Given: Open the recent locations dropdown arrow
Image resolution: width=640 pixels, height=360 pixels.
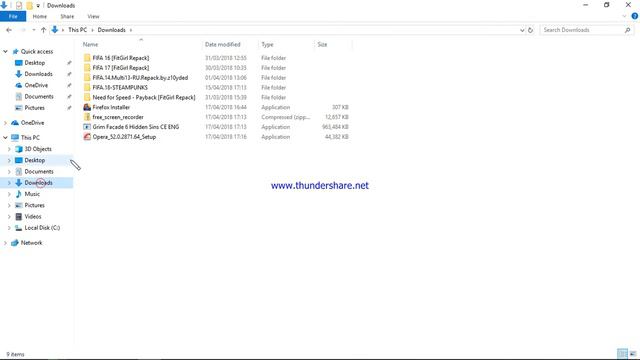Looking at the screenshot, I should [x=33, y=30].
